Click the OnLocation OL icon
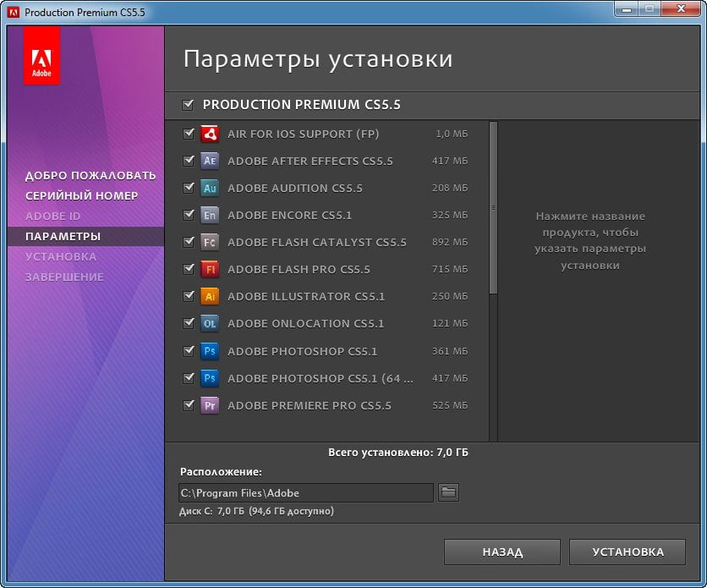This screenshot has height=588, width=707. tap(210, 323)
